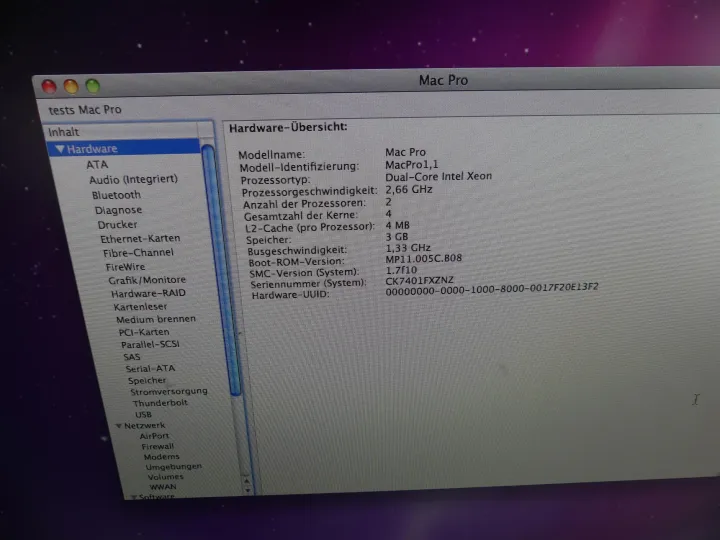Select Speicher in the sidebar list
The height and width of the screenshot is (540, 720).
tap(147, 380)
